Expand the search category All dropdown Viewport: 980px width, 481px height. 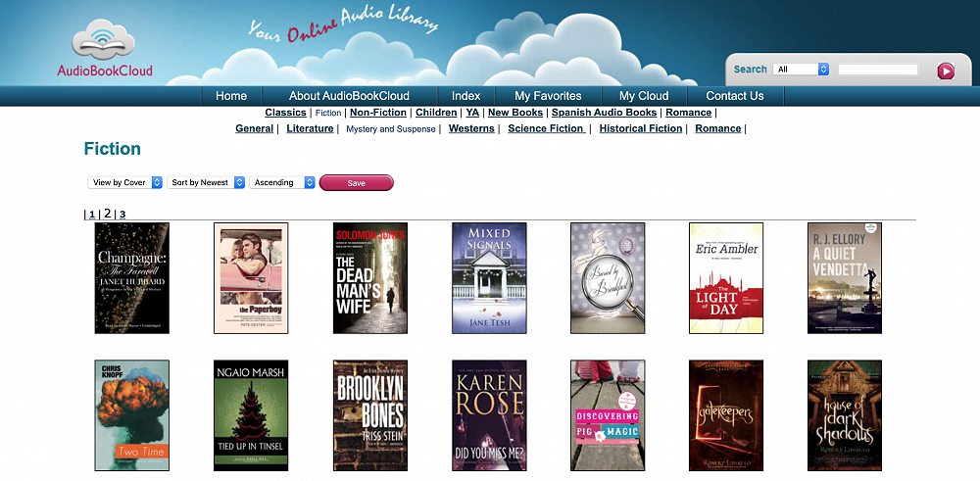coord(802,70)
